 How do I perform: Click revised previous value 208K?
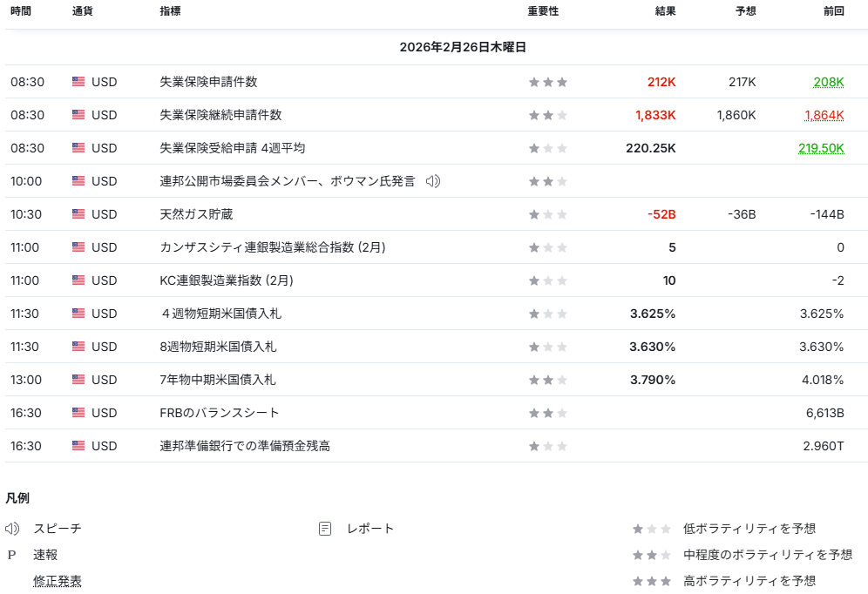pos(828,82)
